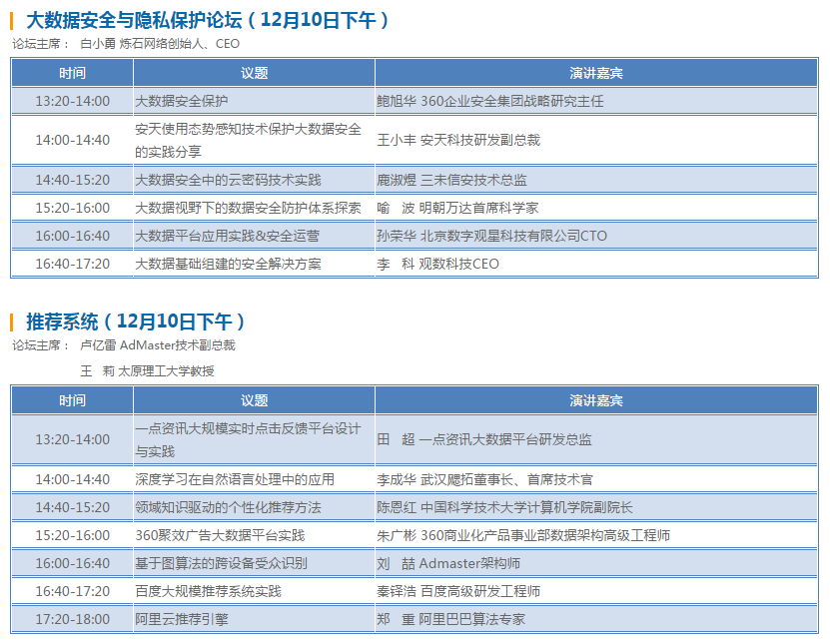Screen dimensions: 830x644
Task: Click speaker 郑 重 阿里巴巴算法专家
Action: pyautogui.click(x=449, y=619)
